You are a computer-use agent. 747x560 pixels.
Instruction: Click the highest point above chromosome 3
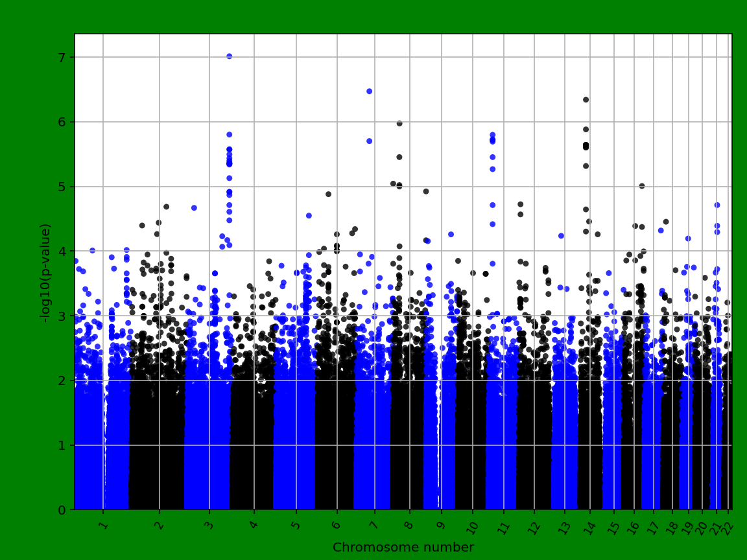pos(229,55)
